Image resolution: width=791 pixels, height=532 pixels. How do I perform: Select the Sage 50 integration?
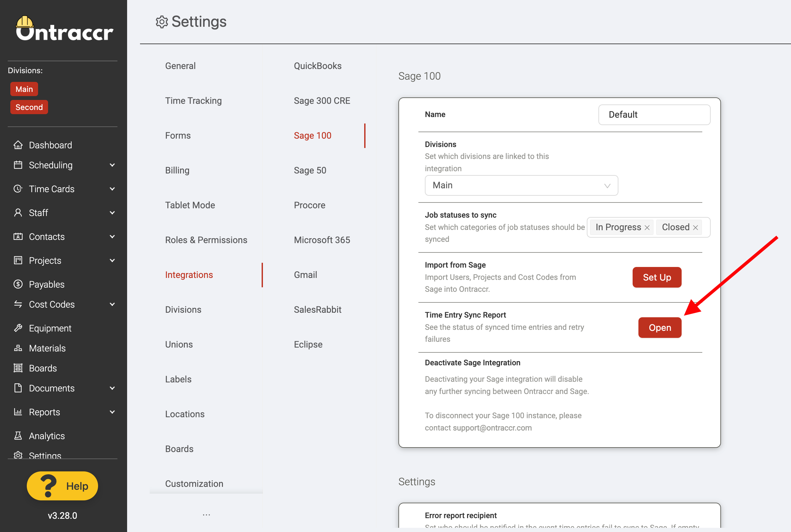(x=310, y=170)
